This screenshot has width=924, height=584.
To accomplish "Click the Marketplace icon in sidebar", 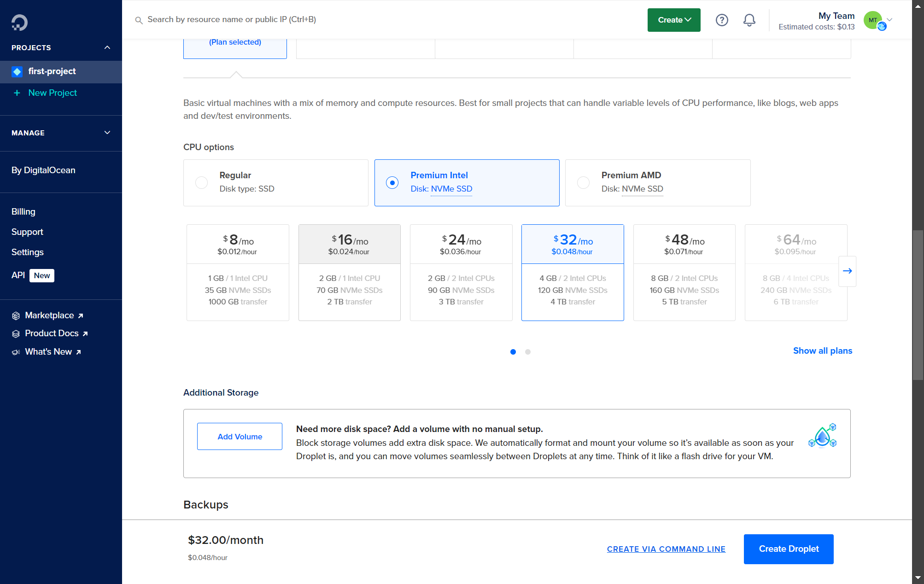I will tap(16, 315).
